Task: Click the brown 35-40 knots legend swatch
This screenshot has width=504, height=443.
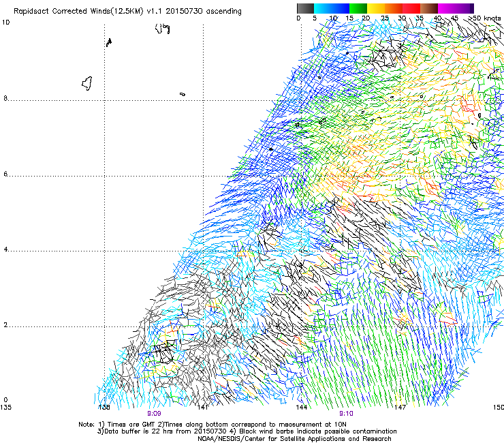Action: pyautogui.click(x=429, y=8)
